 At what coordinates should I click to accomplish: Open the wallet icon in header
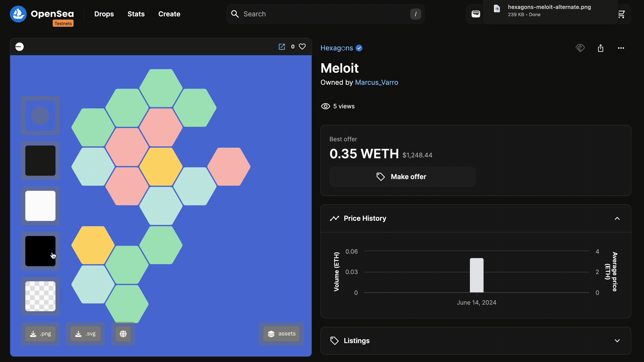click(475, 14)
